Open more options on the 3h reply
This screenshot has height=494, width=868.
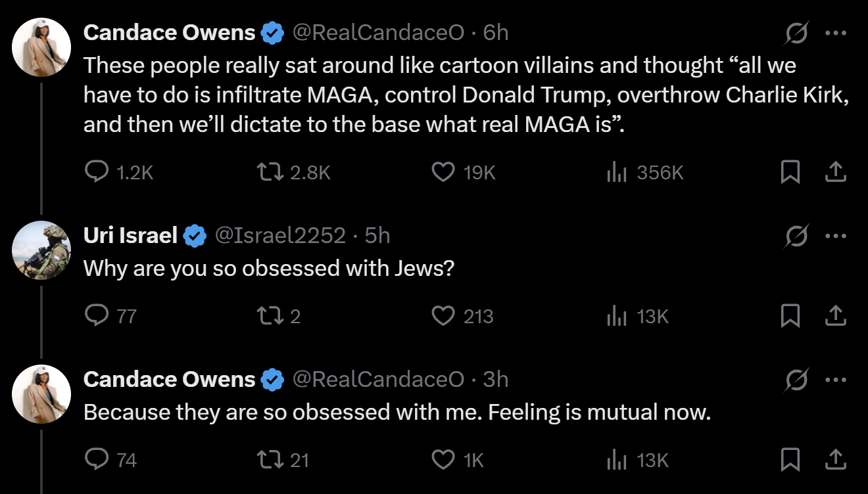tap(835, 380)
